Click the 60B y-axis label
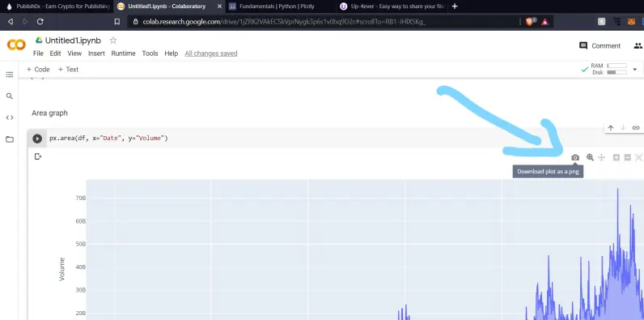Viewport: 644px width, 320px height. [x=81, y=221]
